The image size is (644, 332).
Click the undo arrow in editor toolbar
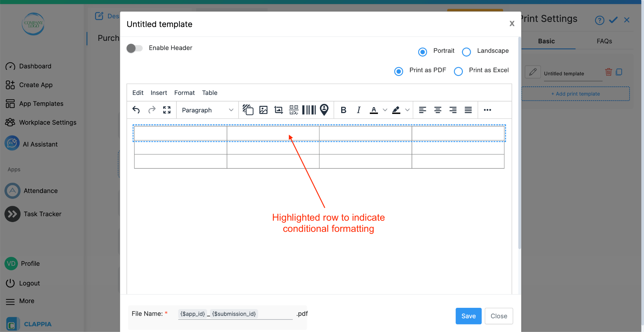coord(136,110)
